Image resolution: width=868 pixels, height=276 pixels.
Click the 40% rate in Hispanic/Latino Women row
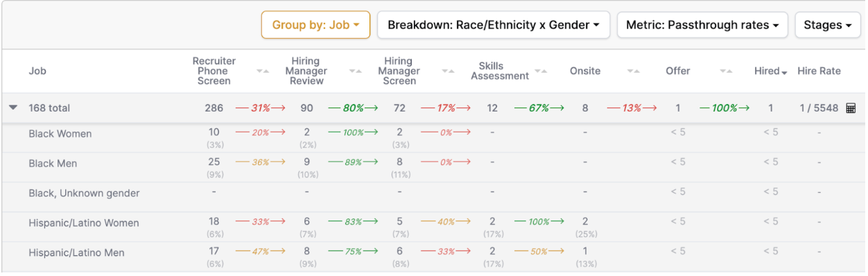(x=446, y=222)
